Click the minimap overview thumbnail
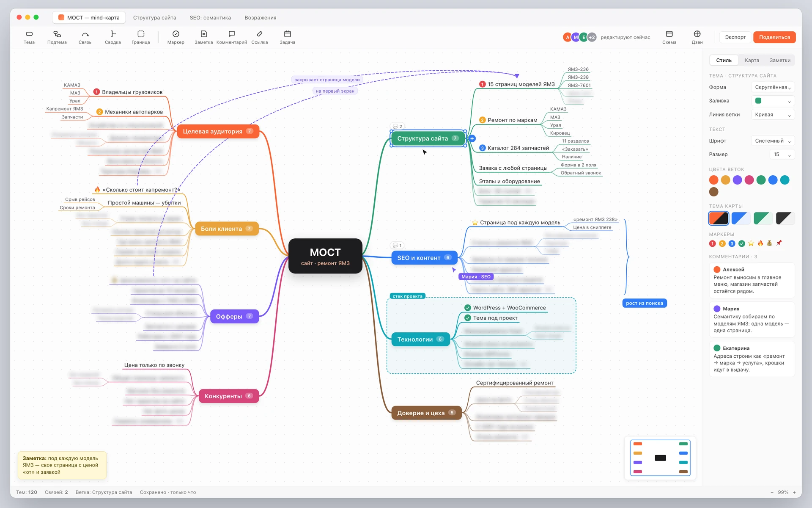The height and width of the screenshot is (508, 812). (660, 458)
